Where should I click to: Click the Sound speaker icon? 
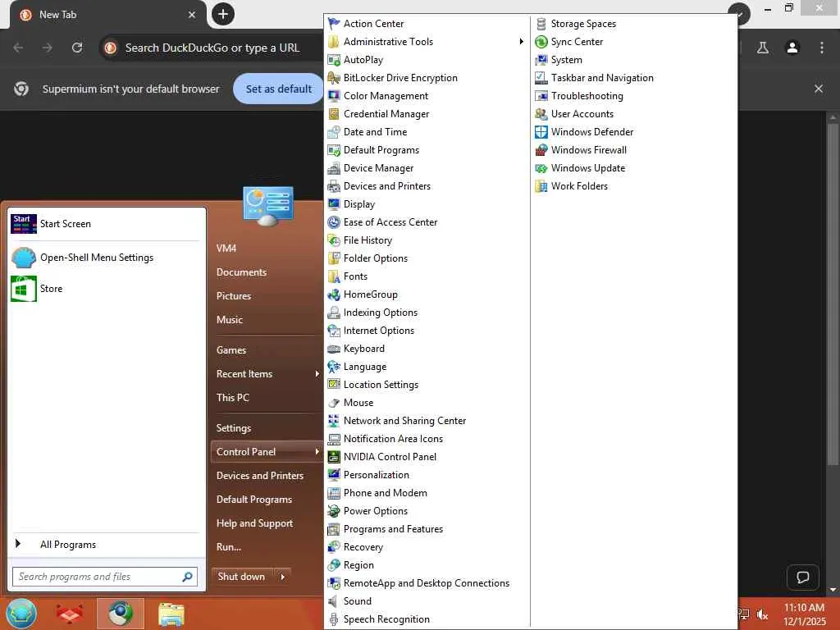coord(334,601)
